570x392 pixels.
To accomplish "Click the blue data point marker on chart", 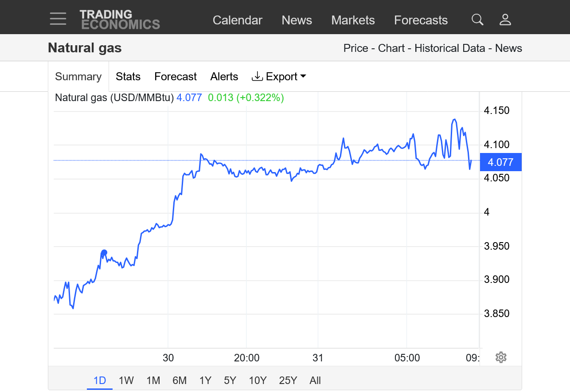I will 104,252.
